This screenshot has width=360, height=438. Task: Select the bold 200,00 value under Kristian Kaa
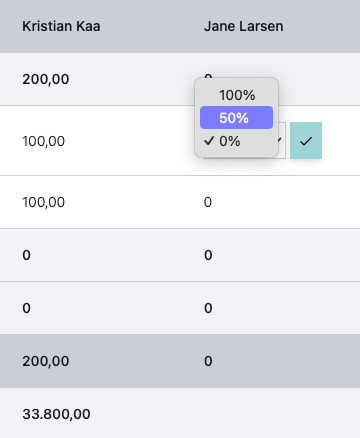(46, 79)
